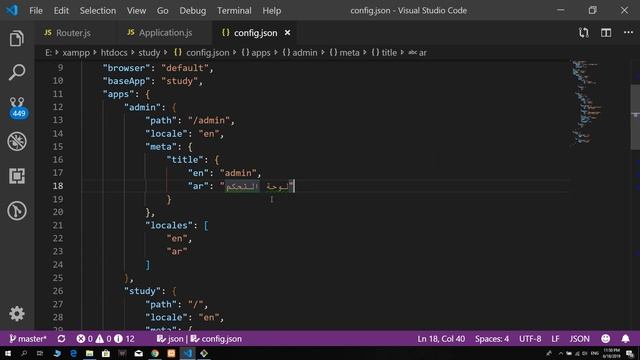Image resolution: width=640 pixels, height=360 pixels.
Task: Open the Terminal menu
Action: [x=234, y=11]
